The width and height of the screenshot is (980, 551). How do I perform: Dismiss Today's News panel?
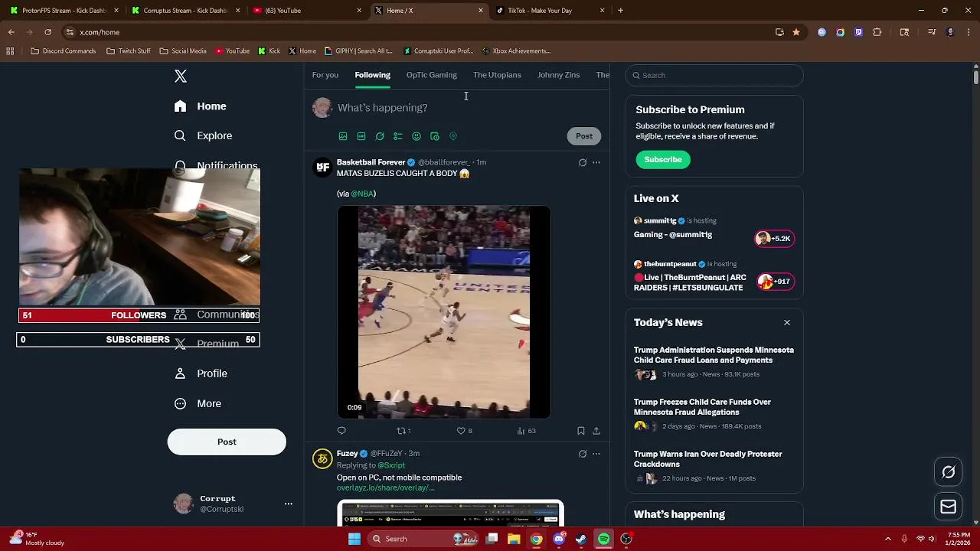click(x=786, y=322)
